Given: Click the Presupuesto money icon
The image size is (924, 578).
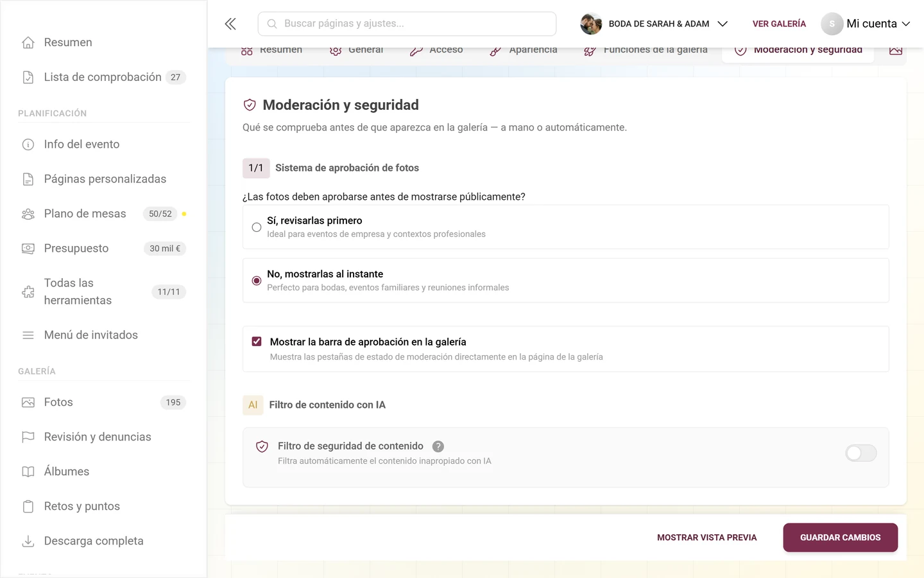Looking at the screenshot, I should (28, 249).
